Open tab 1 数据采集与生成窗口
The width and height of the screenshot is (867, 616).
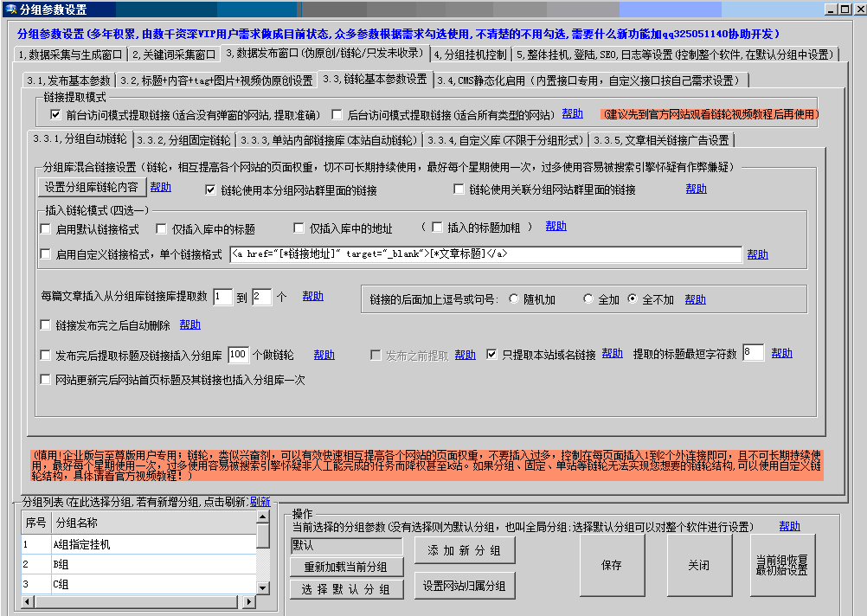click(x=71, y=55)
